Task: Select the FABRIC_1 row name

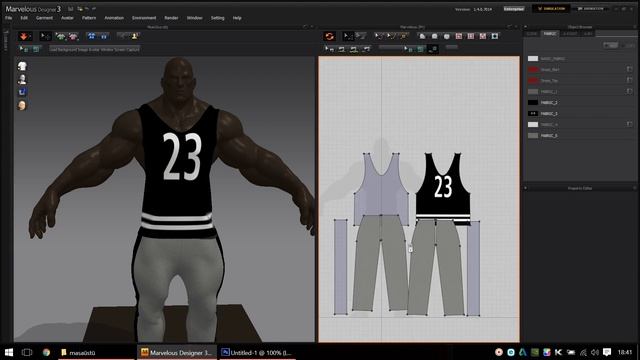Action: pyautogui.click(x=549, y=91)
